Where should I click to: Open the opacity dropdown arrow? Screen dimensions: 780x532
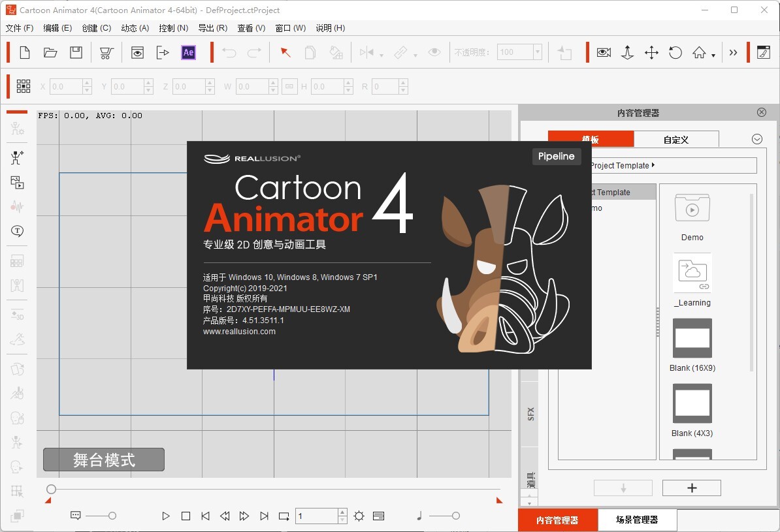[537, 52]
